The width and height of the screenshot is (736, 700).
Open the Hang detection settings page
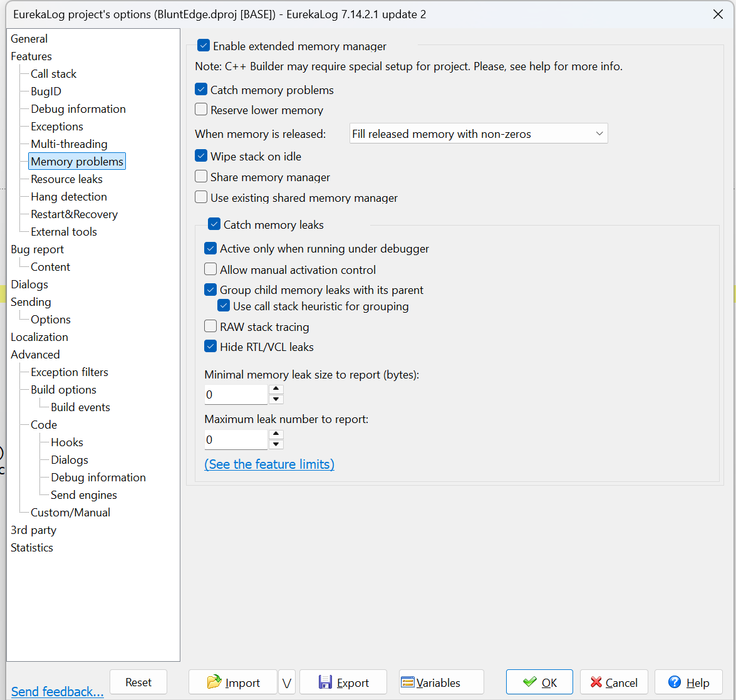[x=69, y=197]
